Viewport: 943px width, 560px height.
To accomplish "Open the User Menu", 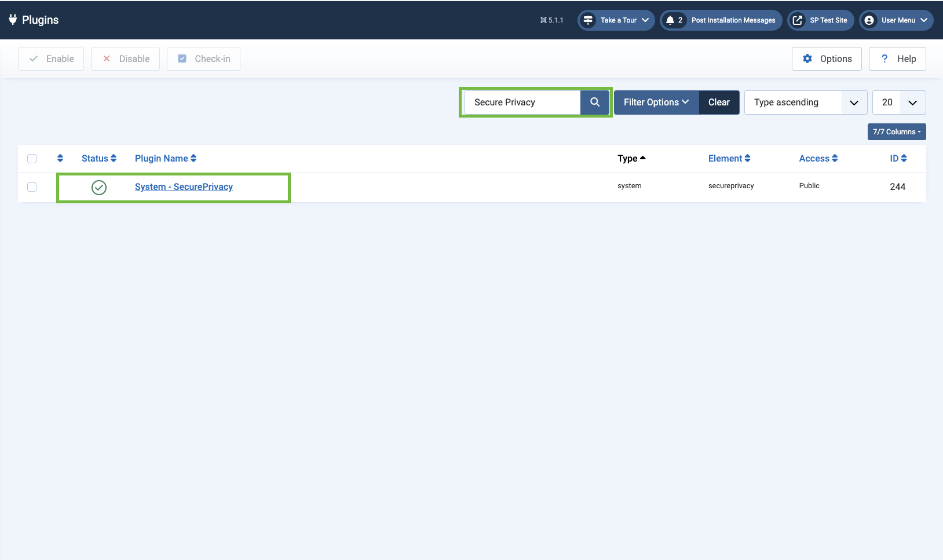I will 896,20.
